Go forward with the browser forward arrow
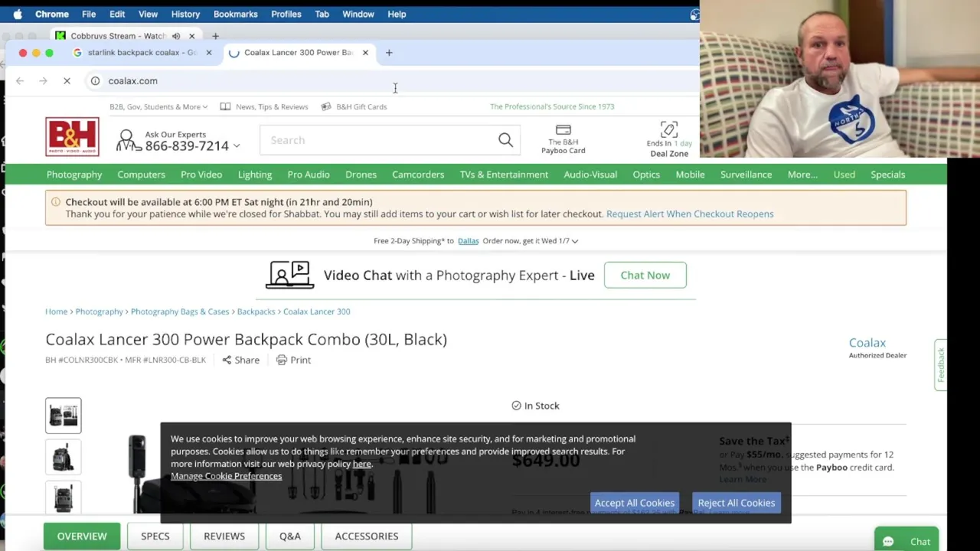Screen dimensions: 980x551 click(43, 80)
